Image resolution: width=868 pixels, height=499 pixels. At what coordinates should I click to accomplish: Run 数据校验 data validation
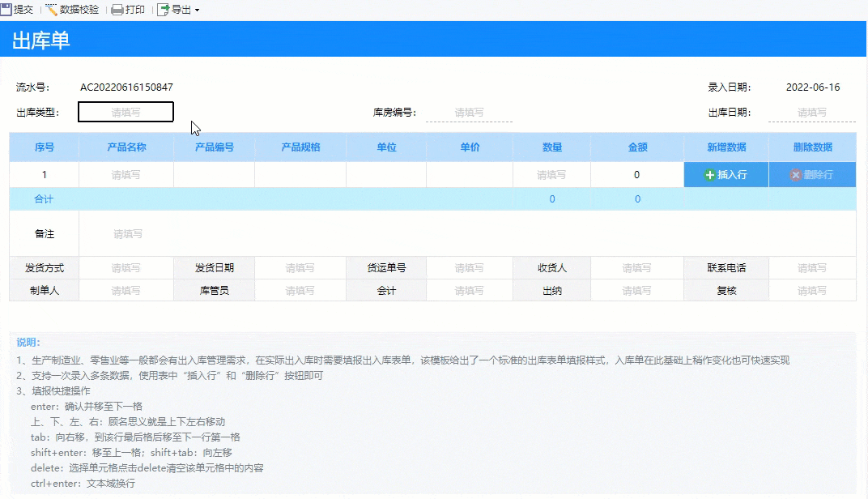[x=72, y=10]
